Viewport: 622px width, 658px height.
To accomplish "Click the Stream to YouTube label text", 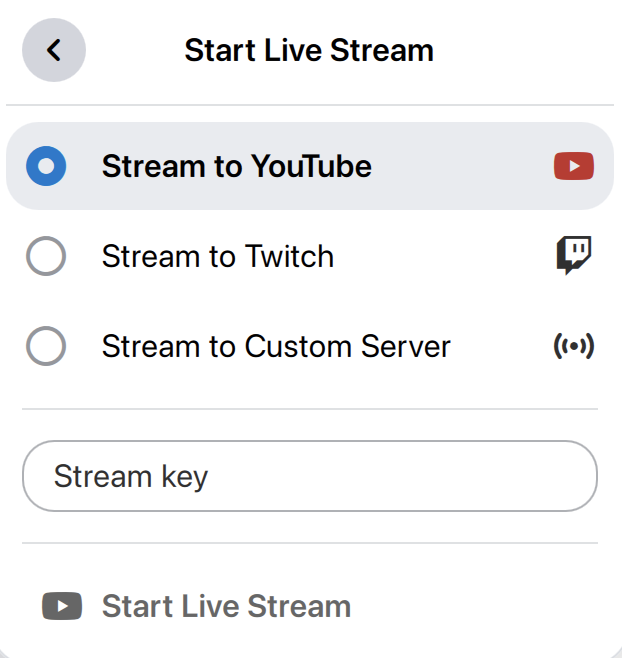I will (237, 166).
